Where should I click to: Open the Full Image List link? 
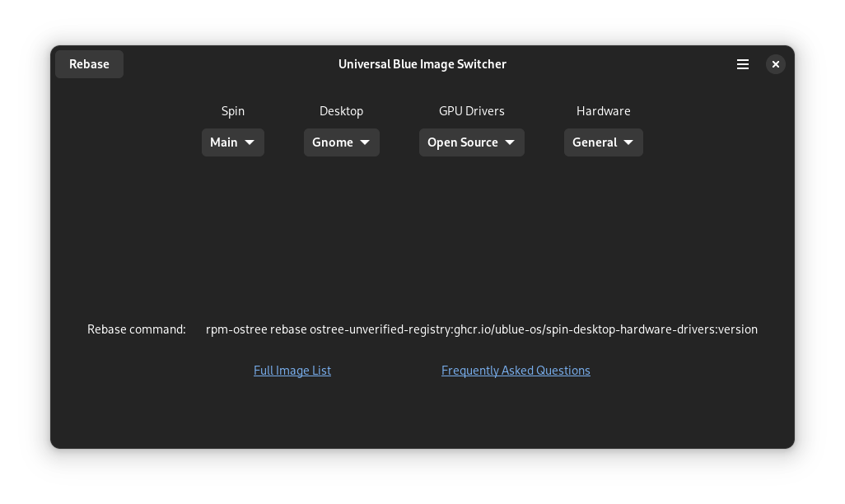pos(292,371)
